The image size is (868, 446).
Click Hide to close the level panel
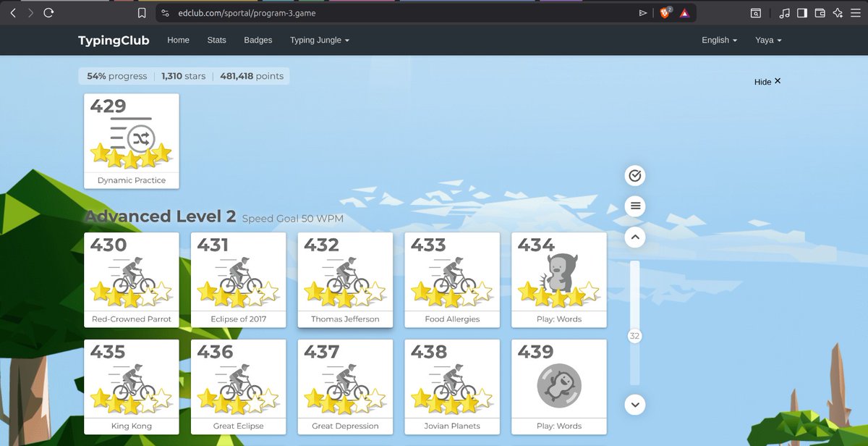pos(767,82)
